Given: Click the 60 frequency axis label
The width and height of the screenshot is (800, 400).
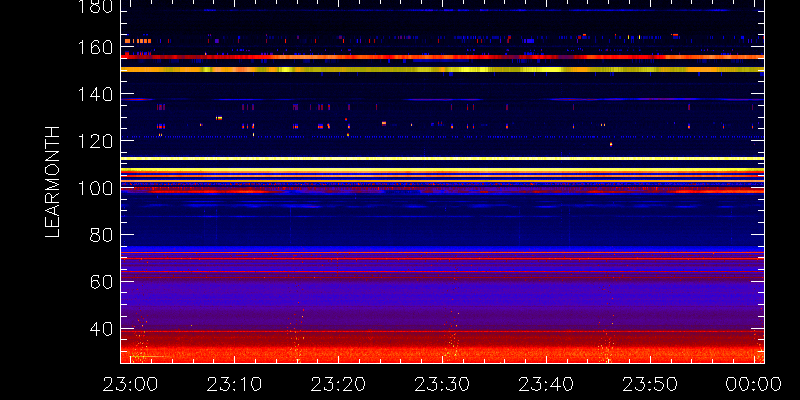Looking at the screenshot, I should click(101, 282).
